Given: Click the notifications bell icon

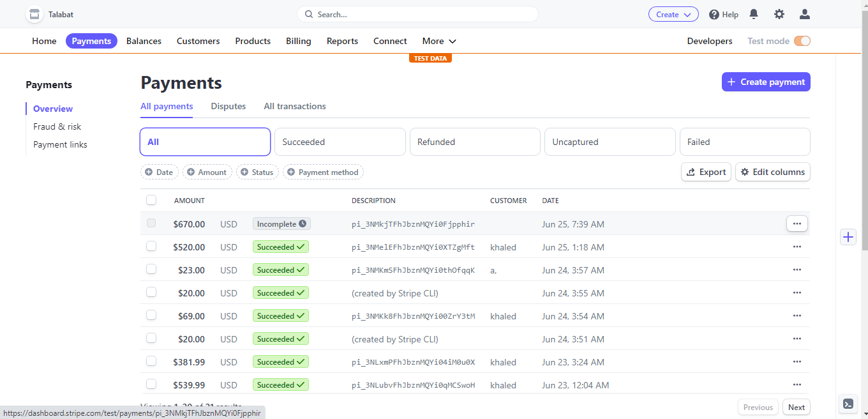Looking at the screenshot, I should 754,14.
